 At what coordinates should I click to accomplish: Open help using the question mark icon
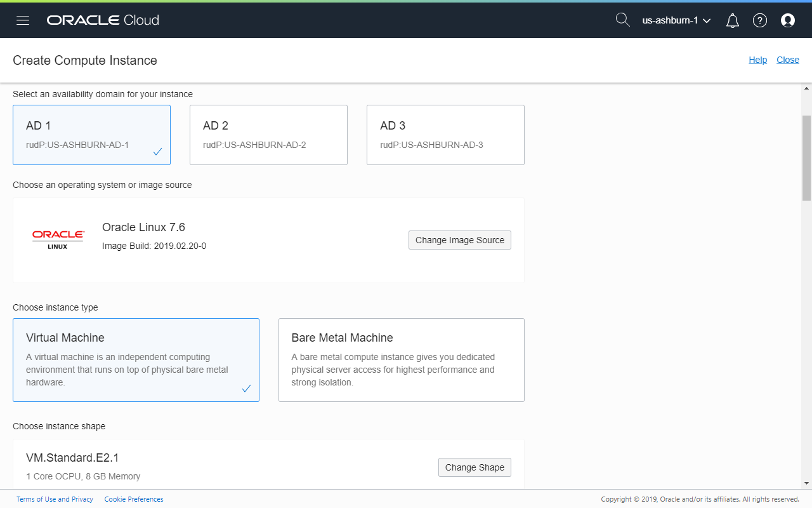(x=760, y=20)
